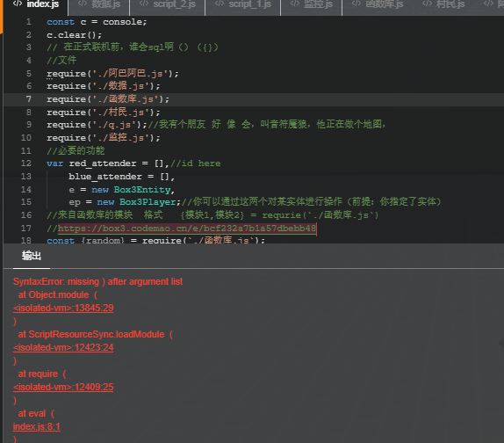Open the 数据.js tab

coord(99,4)
